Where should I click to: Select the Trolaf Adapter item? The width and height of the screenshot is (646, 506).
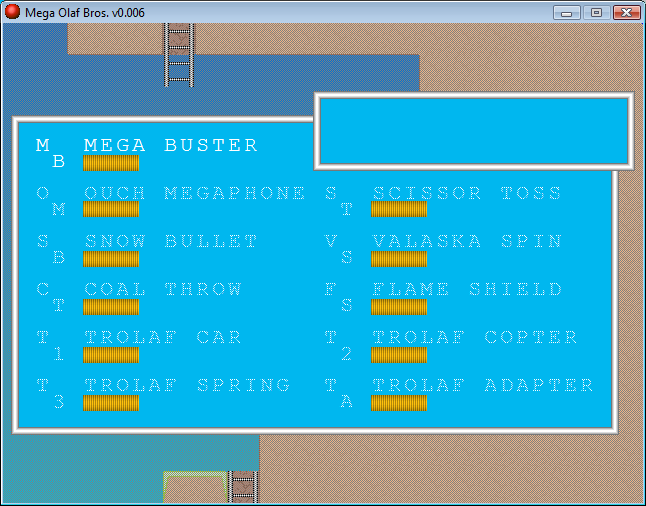482,385
